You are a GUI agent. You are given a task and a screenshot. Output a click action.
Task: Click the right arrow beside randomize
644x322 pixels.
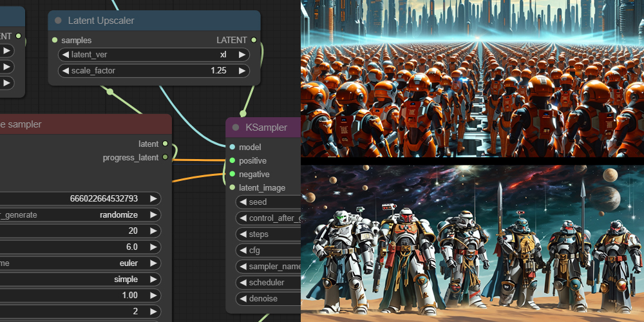click(x=154, y=215)
